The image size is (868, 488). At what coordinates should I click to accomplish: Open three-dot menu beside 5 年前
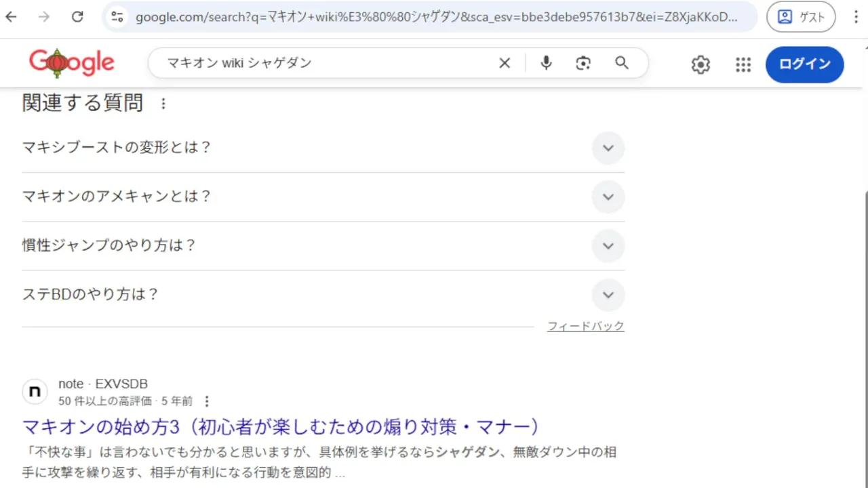click(208, 401)
